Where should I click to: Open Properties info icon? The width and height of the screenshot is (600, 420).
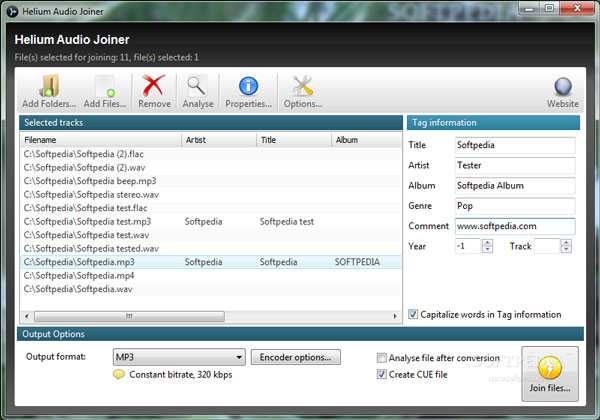[x=248, y=91]
